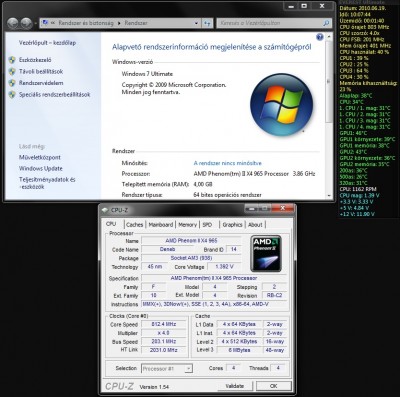400x397 pixels.
Task: Click the shield icon next to Rendszervédelem
Action: tap(12, 83)
